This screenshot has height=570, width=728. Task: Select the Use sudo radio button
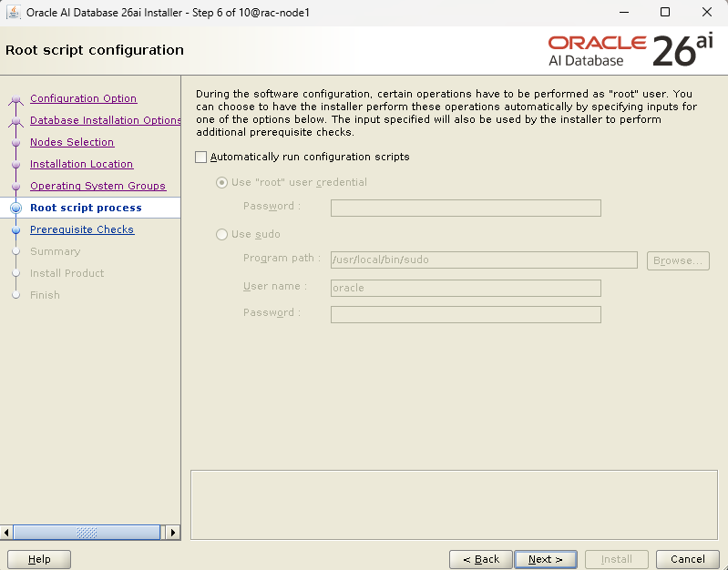click(222, 234)
